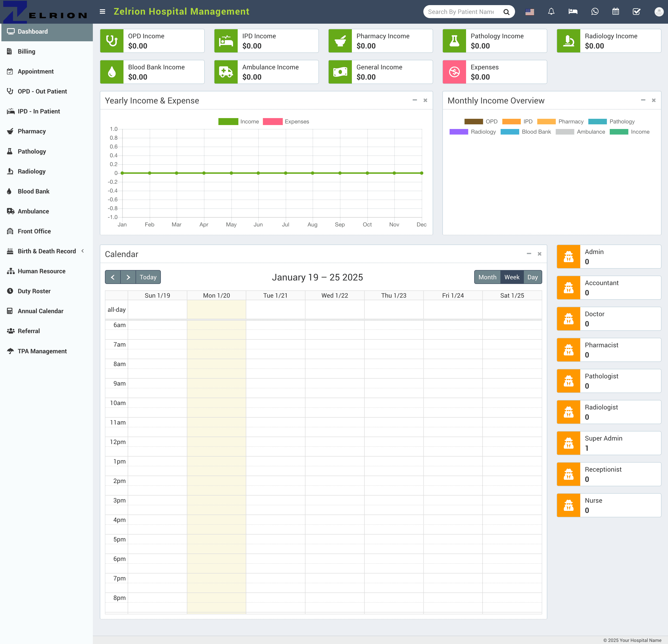Open the calendar icon in top bar
This screenshot has height=644, width=668.
pos(616,12)
